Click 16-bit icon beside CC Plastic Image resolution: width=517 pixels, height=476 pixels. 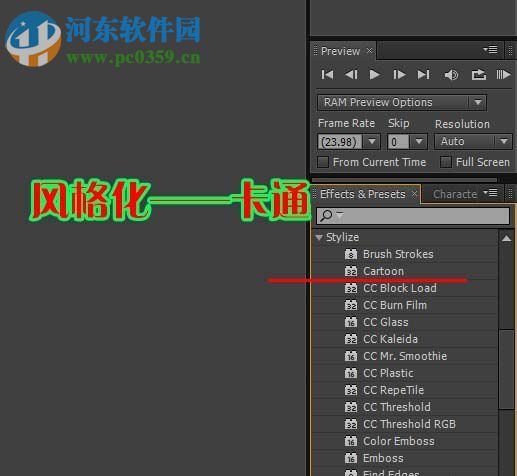(x=351, y=373)
